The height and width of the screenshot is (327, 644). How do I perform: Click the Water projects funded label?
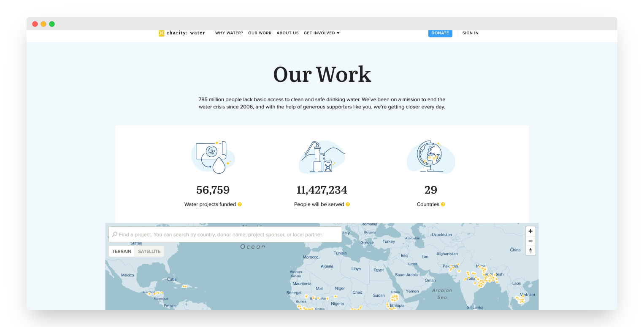[x=210, y=204]
